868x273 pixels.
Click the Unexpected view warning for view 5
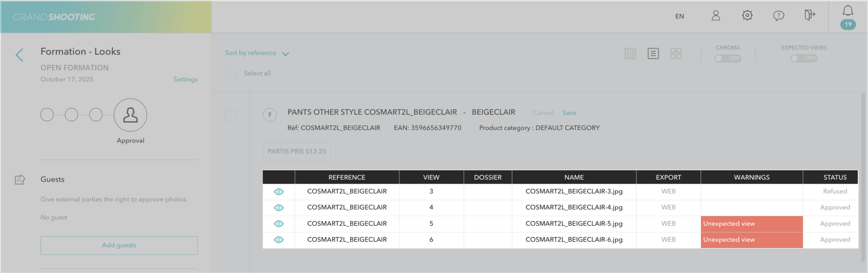(x=752, y=224)
